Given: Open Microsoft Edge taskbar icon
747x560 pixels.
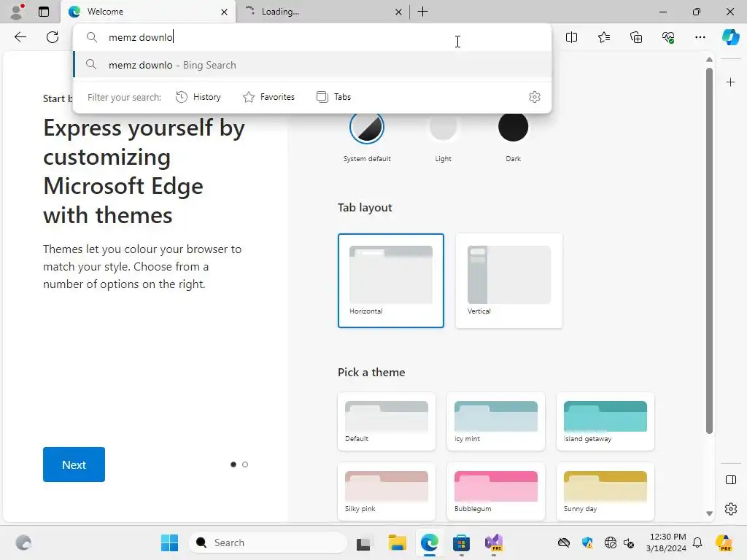Looking at the screenshot, I should (429, 542).
